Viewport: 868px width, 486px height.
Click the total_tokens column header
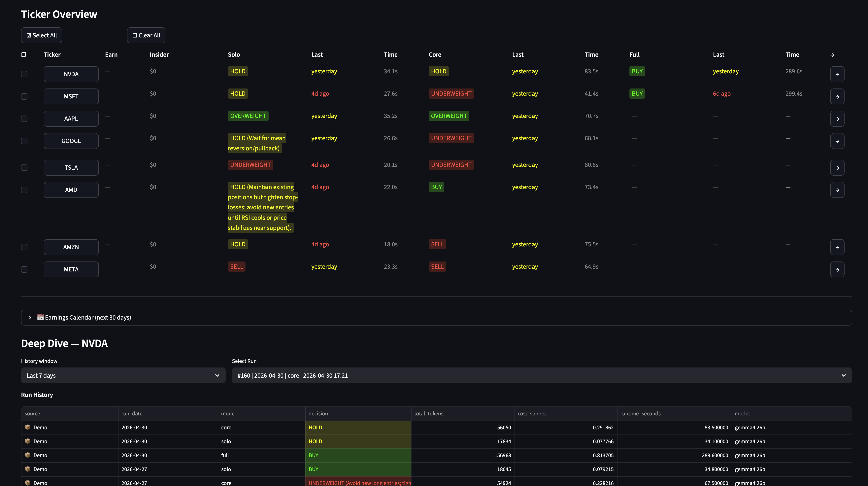pos(463,414)
